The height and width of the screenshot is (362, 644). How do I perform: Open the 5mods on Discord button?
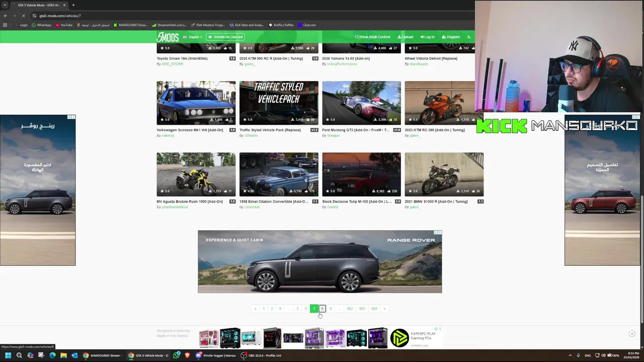[x=226, y=37]
